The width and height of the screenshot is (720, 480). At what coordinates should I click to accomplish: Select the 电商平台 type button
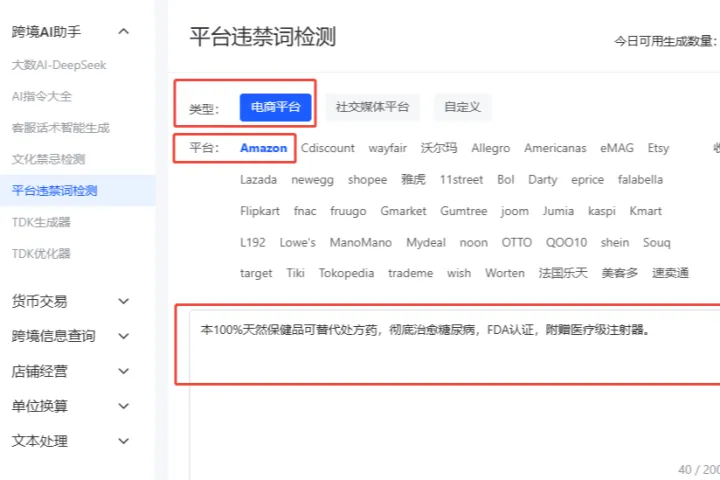[x=276, y=107]
